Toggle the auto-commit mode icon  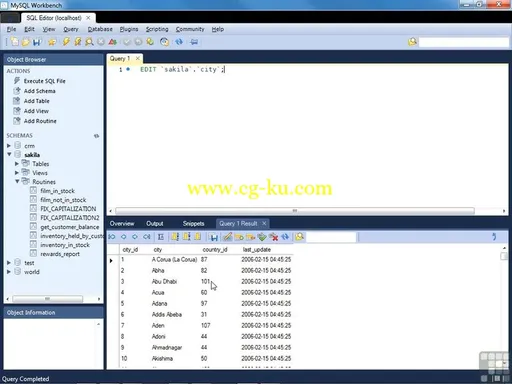click(150, 42)
